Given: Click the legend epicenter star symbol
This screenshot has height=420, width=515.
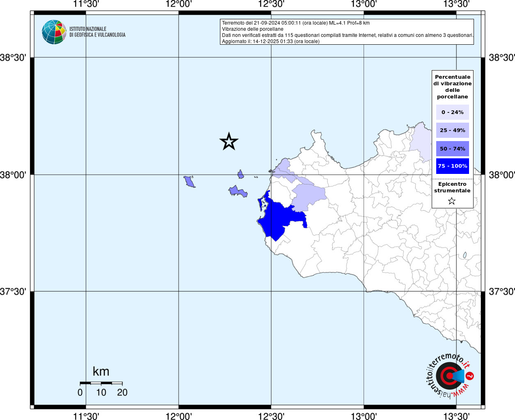Looking at the screenshot, I should pos(452,201).
